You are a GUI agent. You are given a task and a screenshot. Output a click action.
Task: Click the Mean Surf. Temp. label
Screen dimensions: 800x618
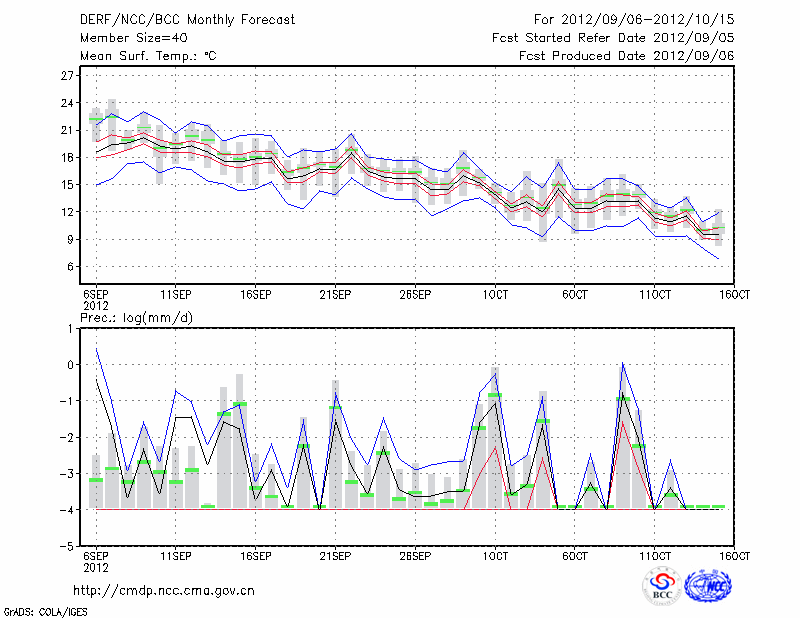coord(147,56)
